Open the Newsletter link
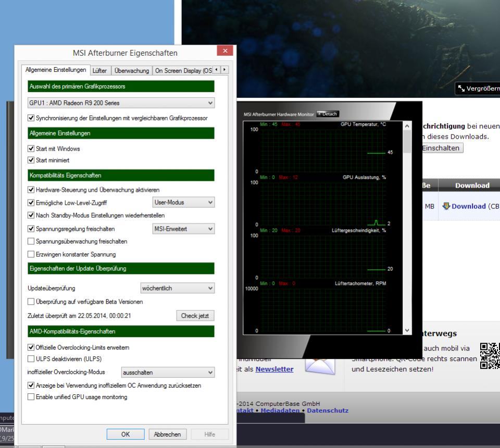Screen dimensions: 500x448 tap(274, 369)
